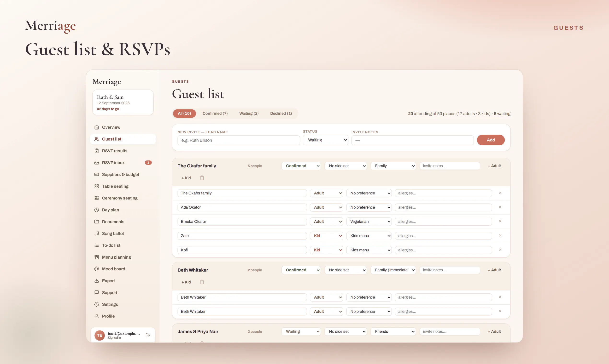609x364 pixels.
Task: Open Table seating grid icon
Action: pyautogui.click(x=97, y=186)
